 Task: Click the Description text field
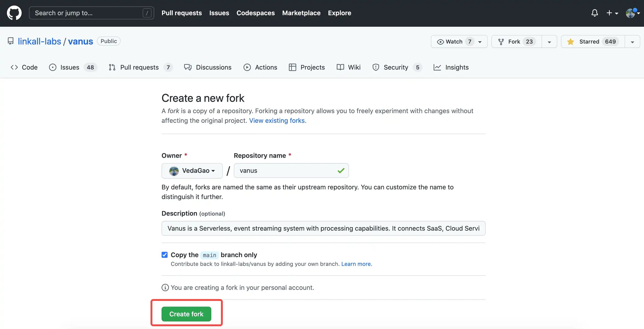tap(324, 228)
